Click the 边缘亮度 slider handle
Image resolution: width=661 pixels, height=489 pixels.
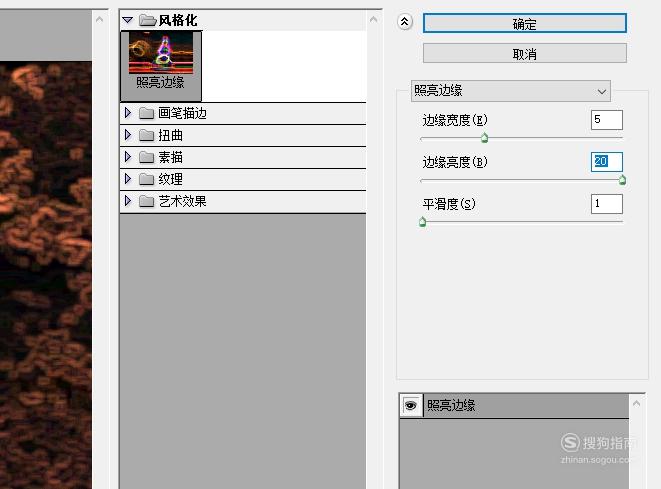(622, 180)
